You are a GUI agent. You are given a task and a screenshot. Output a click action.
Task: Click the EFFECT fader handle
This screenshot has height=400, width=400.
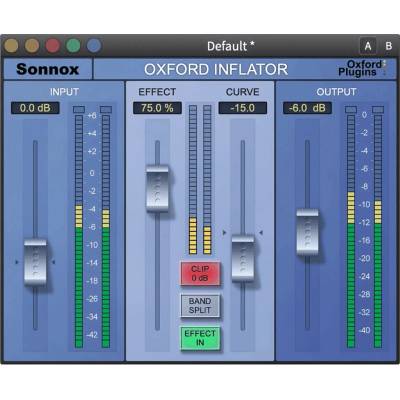(157, 188)
